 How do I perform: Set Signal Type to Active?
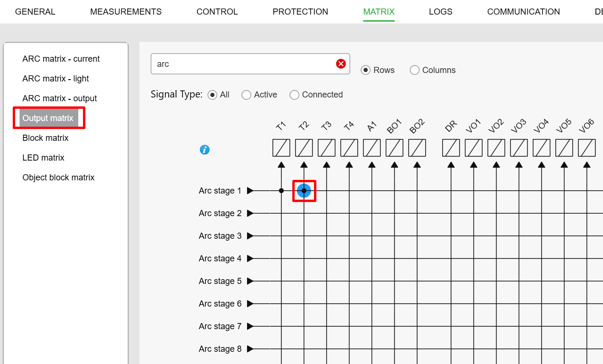[246, 95]
